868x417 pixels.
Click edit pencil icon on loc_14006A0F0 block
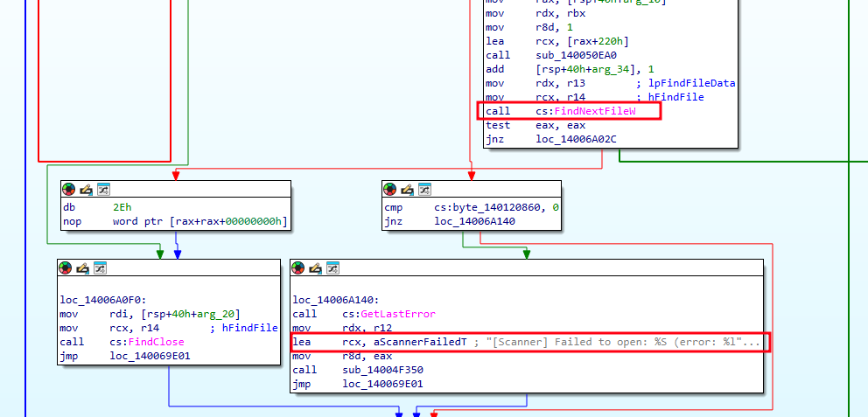point(83,268)
